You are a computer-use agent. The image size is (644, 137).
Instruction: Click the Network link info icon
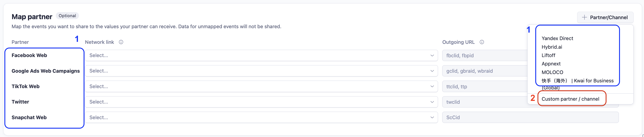121,42
